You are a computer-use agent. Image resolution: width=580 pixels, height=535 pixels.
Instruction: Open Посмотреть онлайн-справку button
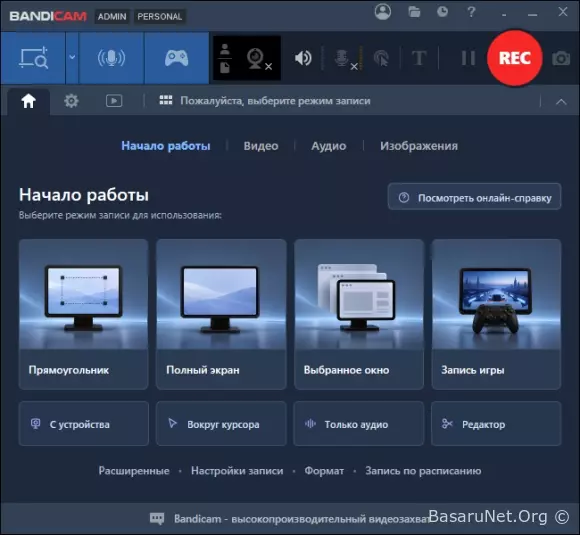pos(475,197)
